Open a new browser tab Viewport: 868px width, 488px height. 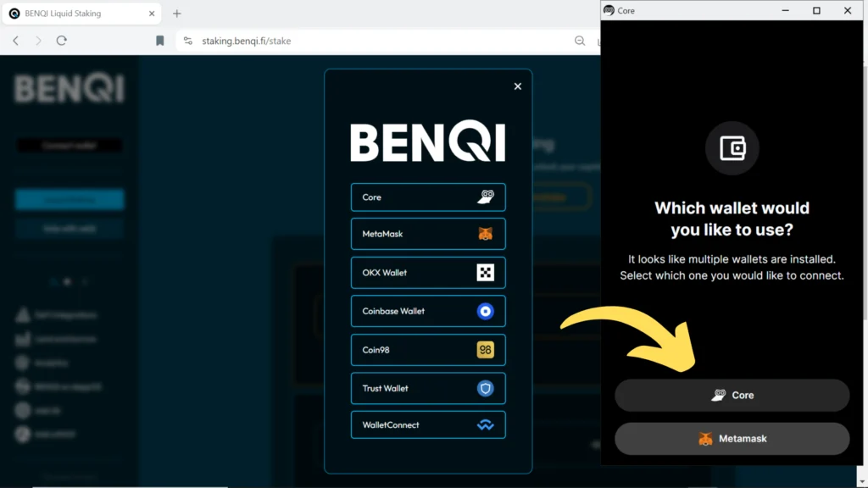177,14
